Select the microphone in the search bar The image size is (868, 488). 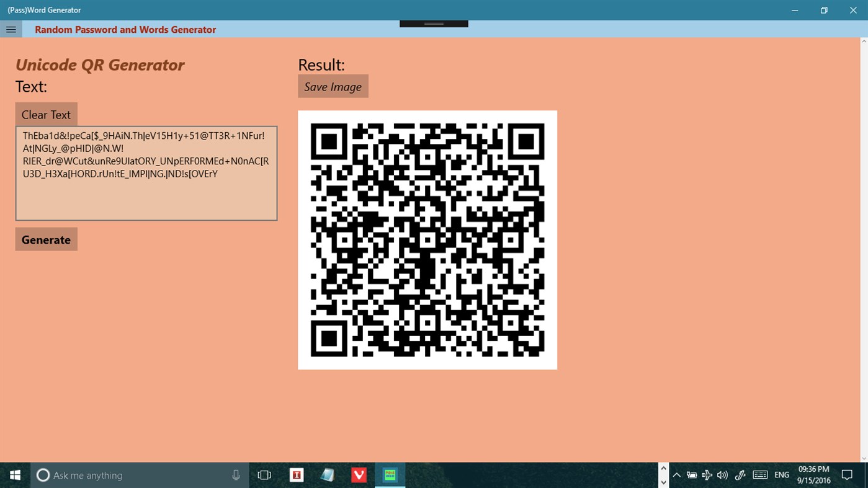235,474
